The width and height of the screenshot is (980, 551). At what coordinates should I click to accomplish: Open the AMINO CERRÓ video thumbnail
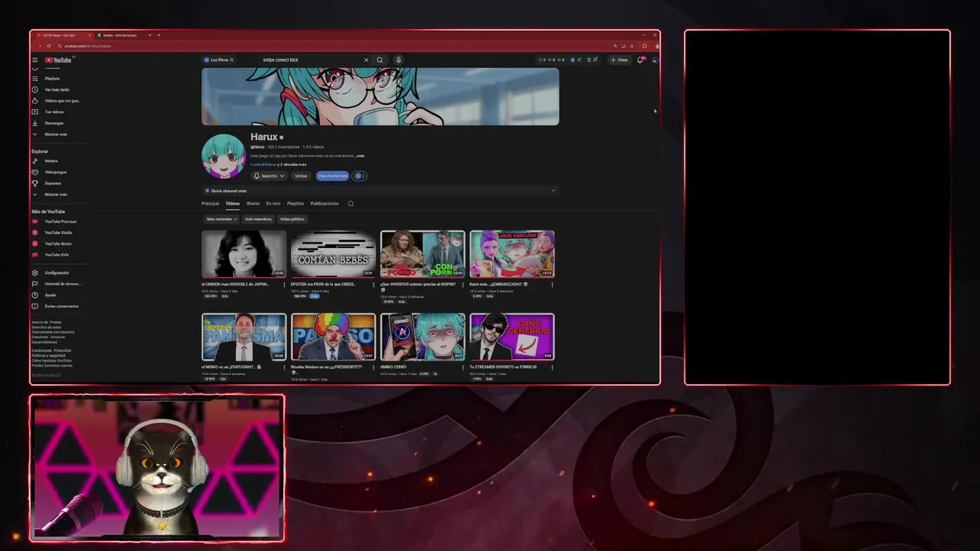423,337
